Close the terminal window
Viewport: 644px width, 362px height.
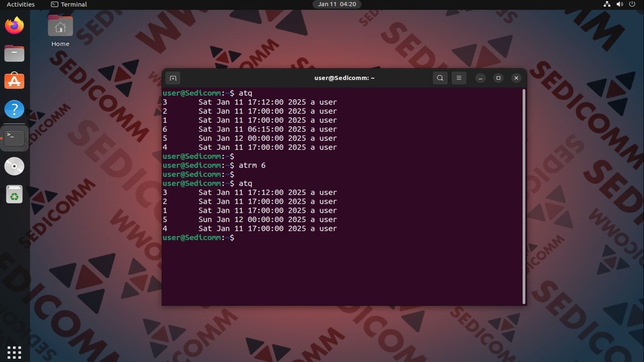516,78
